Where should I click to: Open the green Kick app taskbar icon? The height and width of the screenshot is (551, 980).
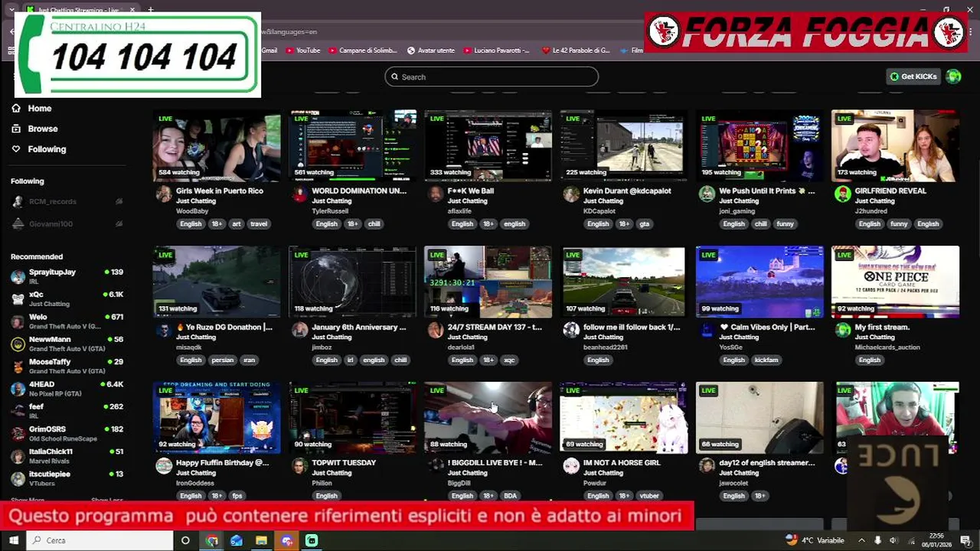(x=312, y=540)
